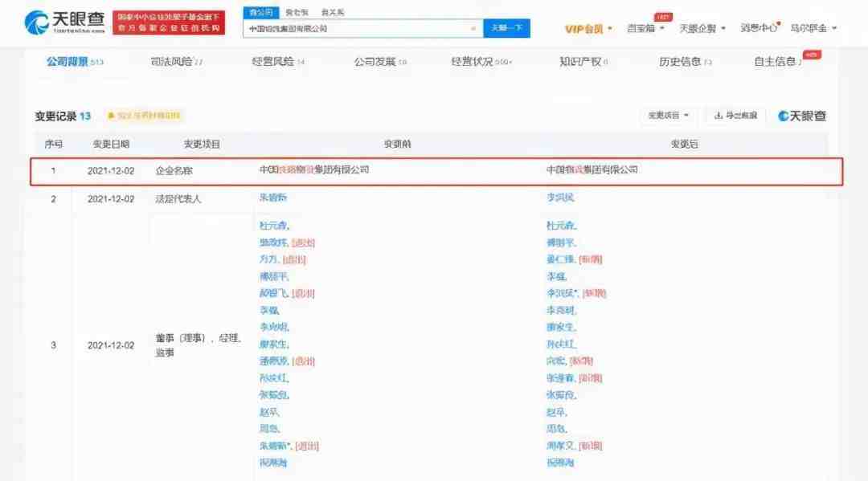The height and width of the screenshot is (481, 868).
Task: Expand the 百宝箱 menu
Action: (x=645, y=28)
